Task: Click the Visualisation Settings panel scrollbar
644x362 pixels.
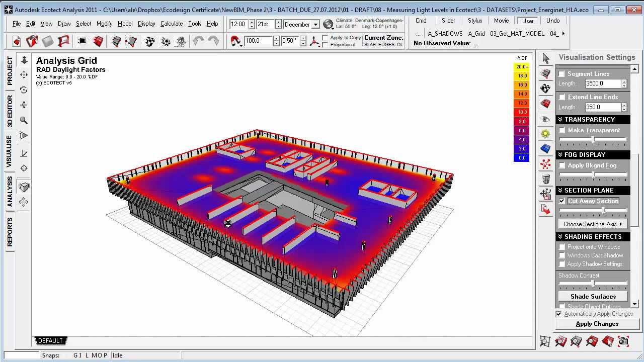Action: pyautogui.click(x=634, y=186)
